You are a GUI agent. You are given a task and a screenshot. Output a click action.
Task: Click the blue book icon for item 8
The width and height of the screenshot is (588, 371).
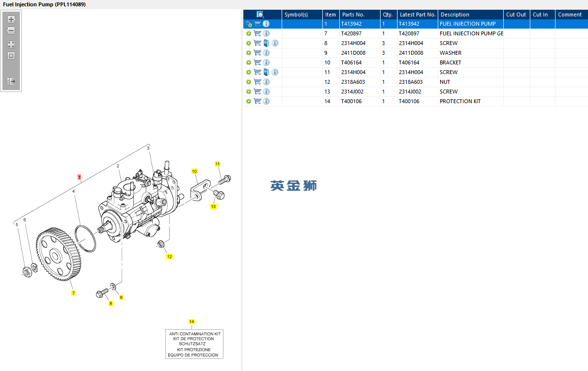266,43
